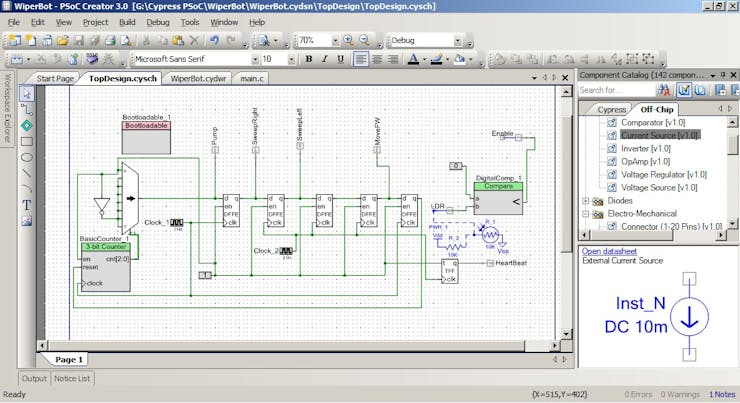This screenshot has width=740, height=403.
Task: Toggle right text alignment
Action: coord(393,59)
